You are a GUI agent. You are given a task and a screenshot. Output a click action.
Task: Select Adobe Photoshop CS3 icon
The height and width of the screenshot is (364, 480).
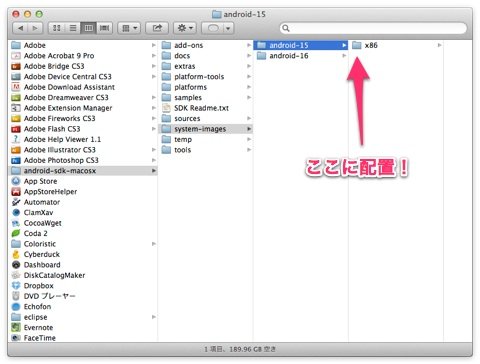click(16, 160)
